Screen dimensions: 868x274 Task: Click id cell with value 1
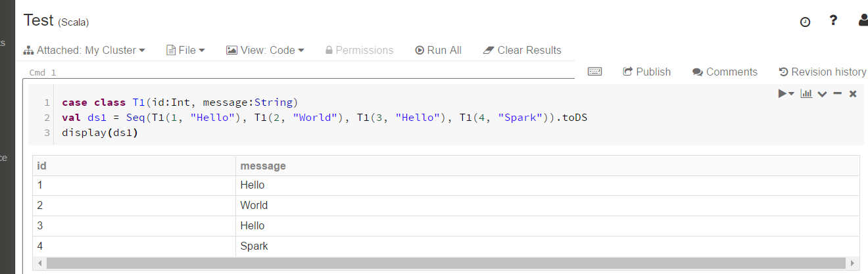coord(133,185)
